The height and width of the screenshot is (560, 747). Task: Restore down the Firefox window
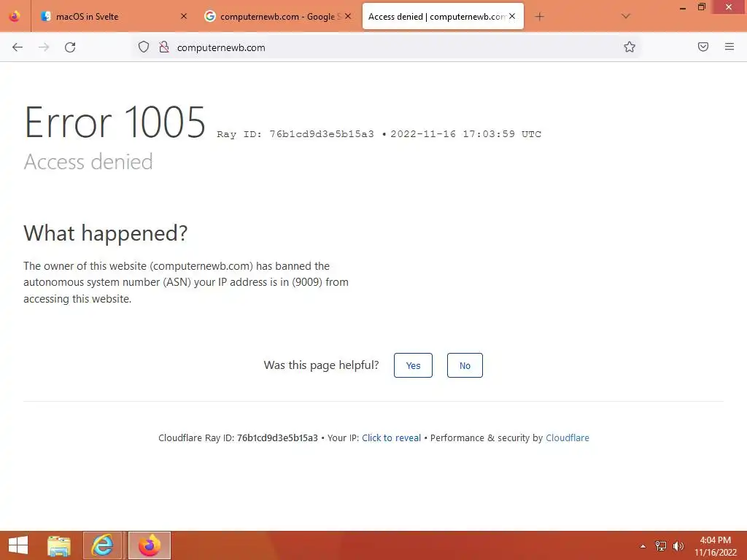[x=701, y=7]
